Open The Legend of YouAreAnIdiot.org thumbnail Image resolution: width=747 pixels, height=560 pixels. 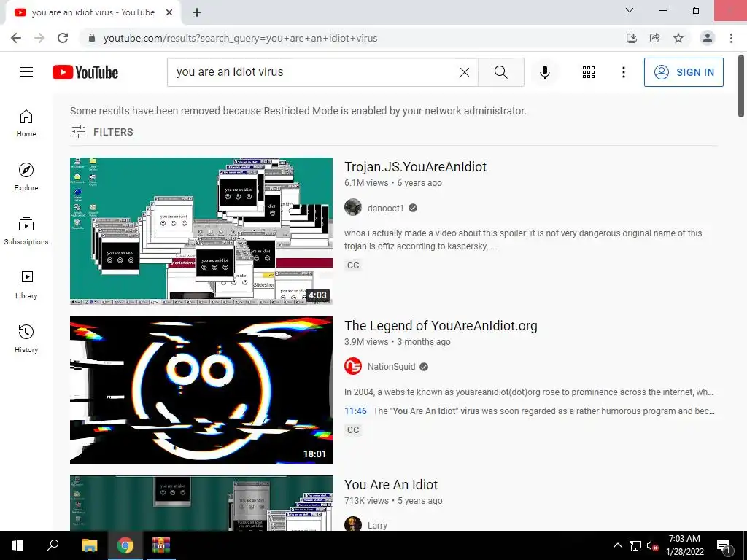tap(201, 390)
